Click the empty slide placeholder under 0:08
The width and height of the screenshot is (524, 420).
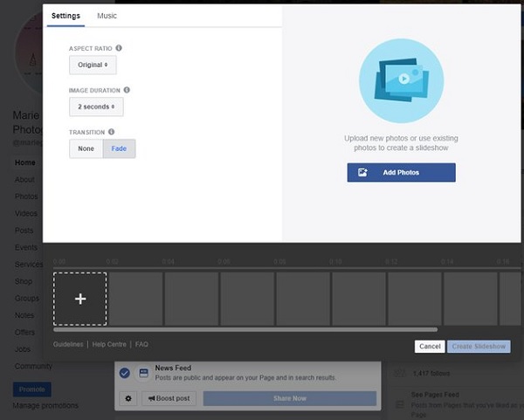click(303, 299)
